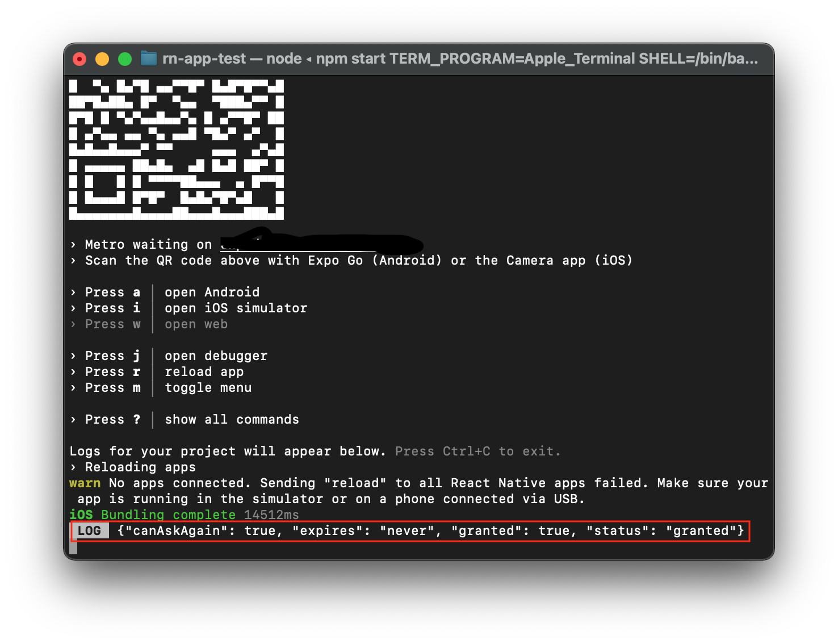Click the 'Press i' shortcut text
Image resolution: width=838 pixels, height=644 pixels.
click(112, 308)
